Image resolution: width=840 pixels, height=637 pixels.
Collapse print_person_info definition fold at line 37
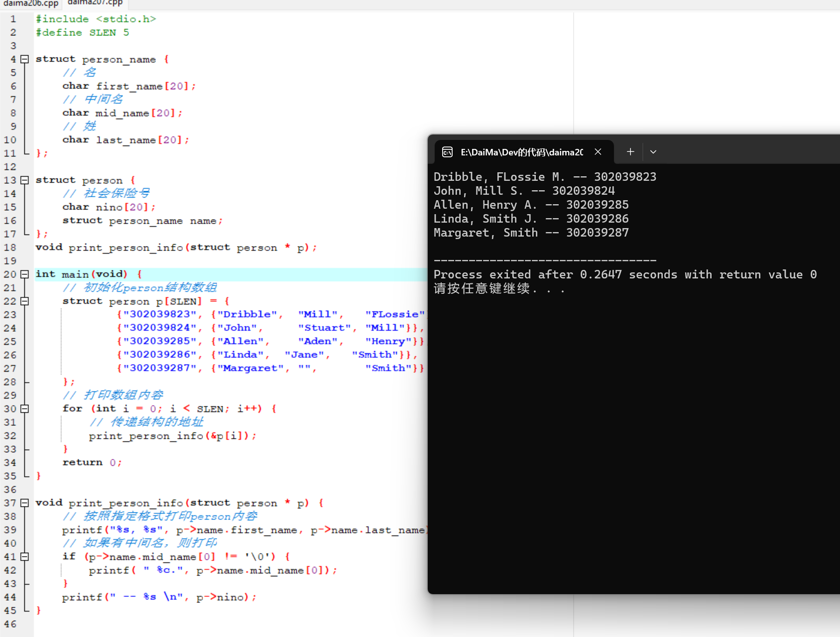(24, 503)
